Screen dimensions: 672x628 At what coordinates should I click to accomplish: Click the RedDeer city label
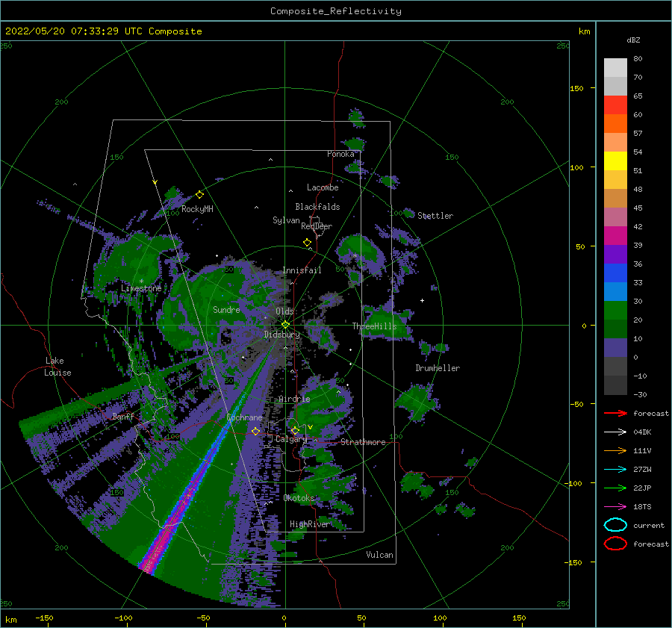317,226
